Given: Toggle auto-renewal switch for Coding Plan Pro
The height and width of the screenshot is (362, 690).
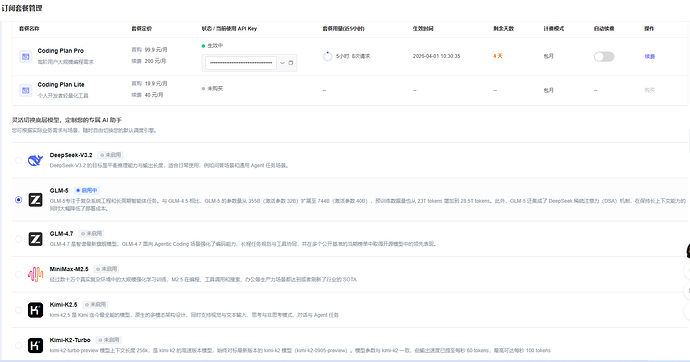Looking at the screenshot, I should tap(604, 56).
